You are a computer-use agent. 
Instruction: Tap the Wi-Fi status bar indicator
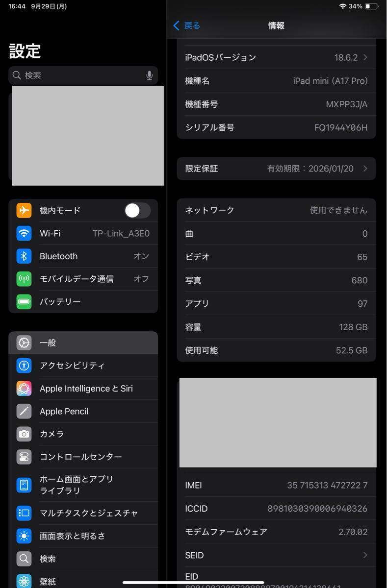point(342,6)
